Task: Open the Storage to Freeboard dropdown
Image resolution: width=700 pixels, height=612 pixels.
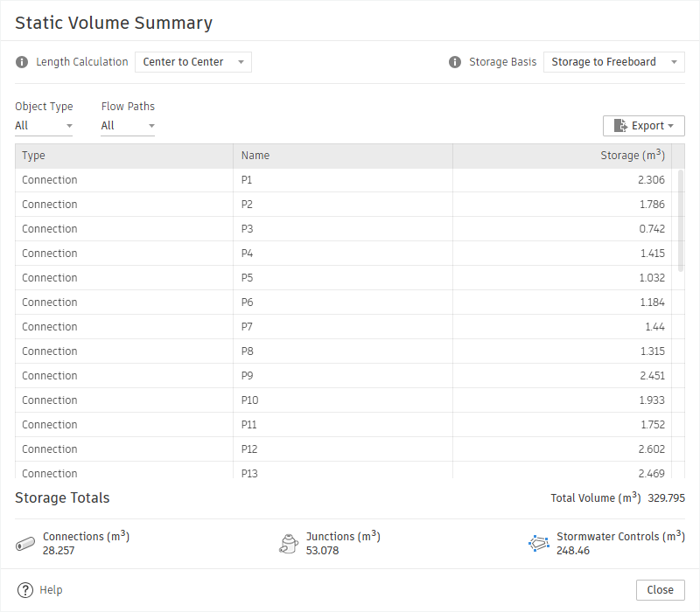Action: [x=614, y=62]
